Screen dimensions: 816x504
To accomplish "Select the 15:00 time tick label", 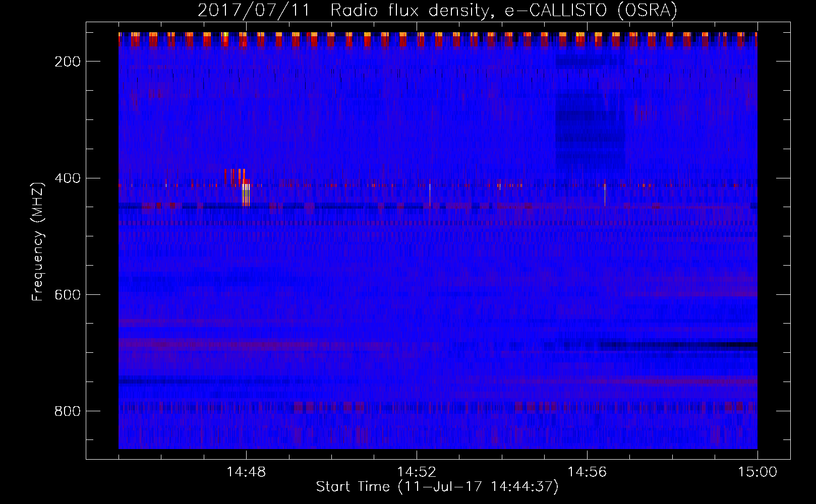I will tap(757, 472).
